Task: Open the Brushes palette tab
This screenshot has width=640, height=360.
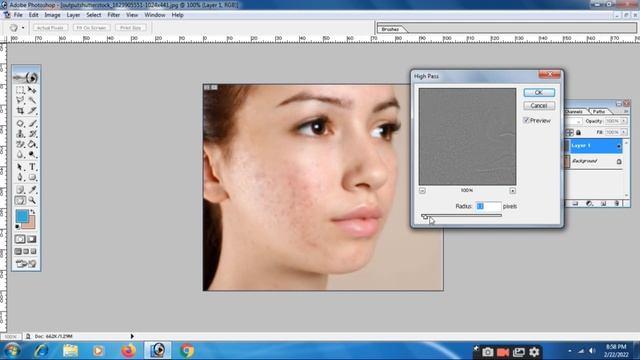Action: pyautogui.click(x=391, y=29)
